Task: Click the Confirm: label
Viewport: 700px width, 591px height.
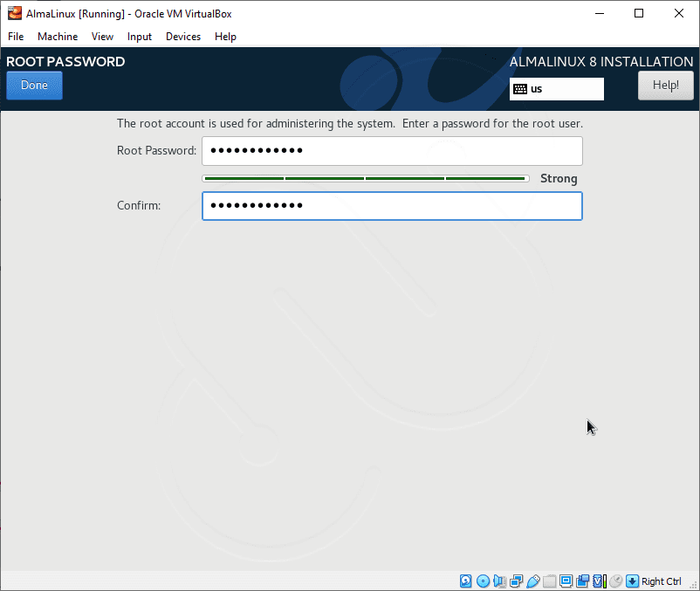Action: [x=139, y=205]
